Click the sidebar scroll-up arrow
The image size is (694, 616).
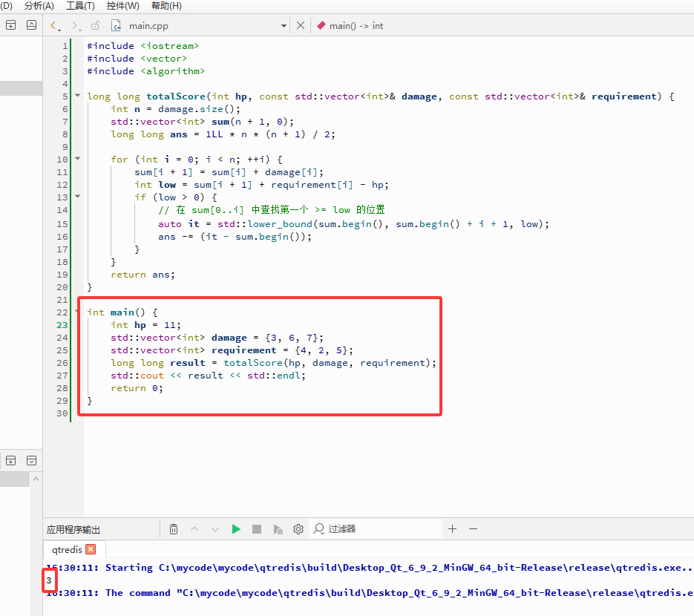pos(36,479)
